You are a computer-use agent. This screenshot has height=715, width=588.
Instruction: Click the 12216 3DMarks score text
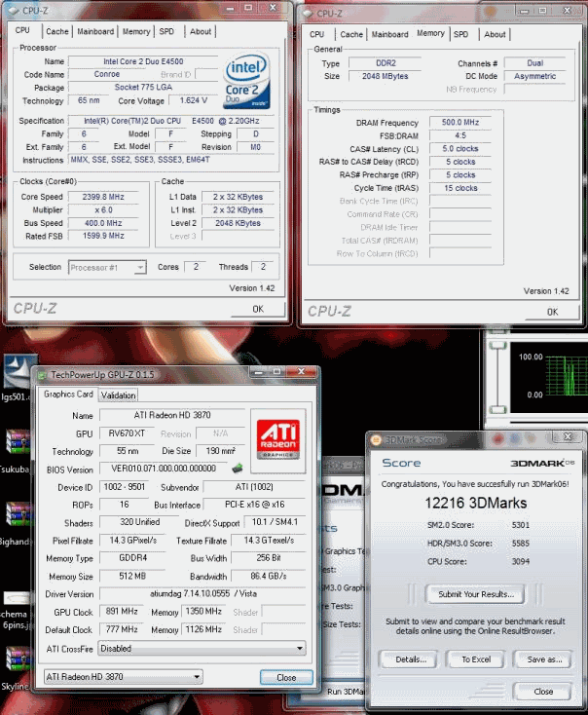(x=475, y=503)
